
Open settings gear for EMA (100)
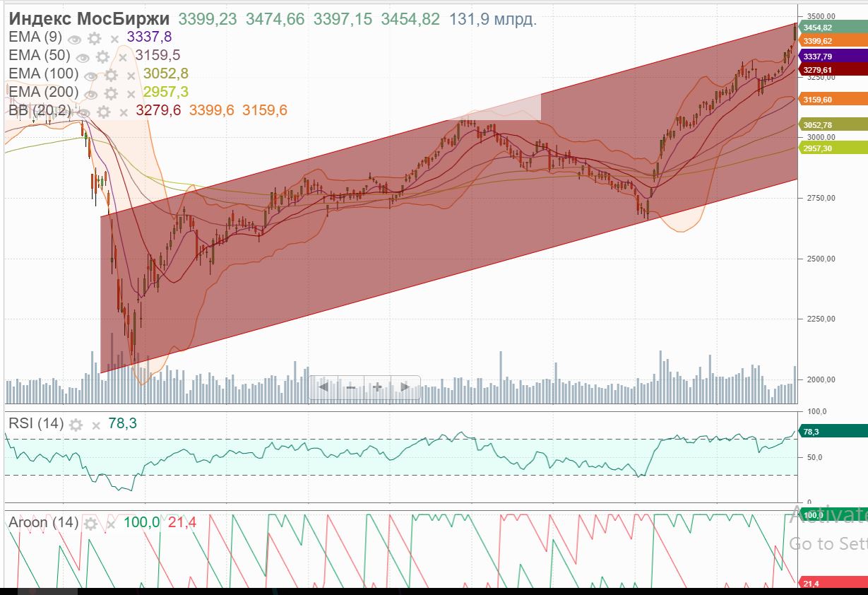point(111,76)
